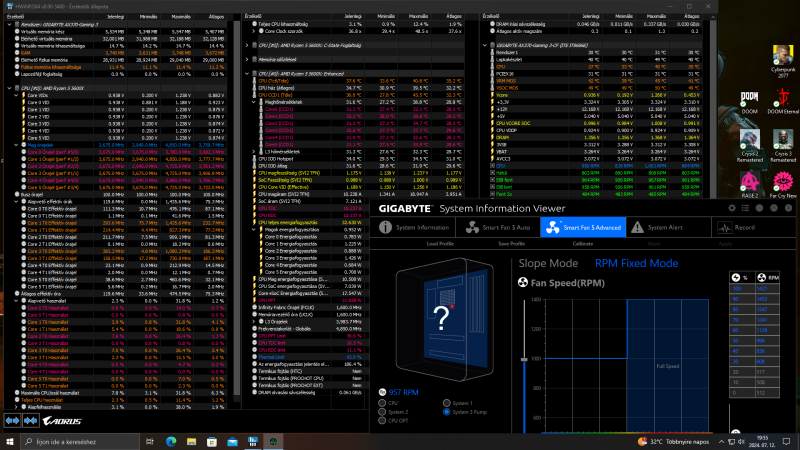Open the weather widget showing 32°C
The height and width of the screenshot is (450, 800).
coord(673,441)
